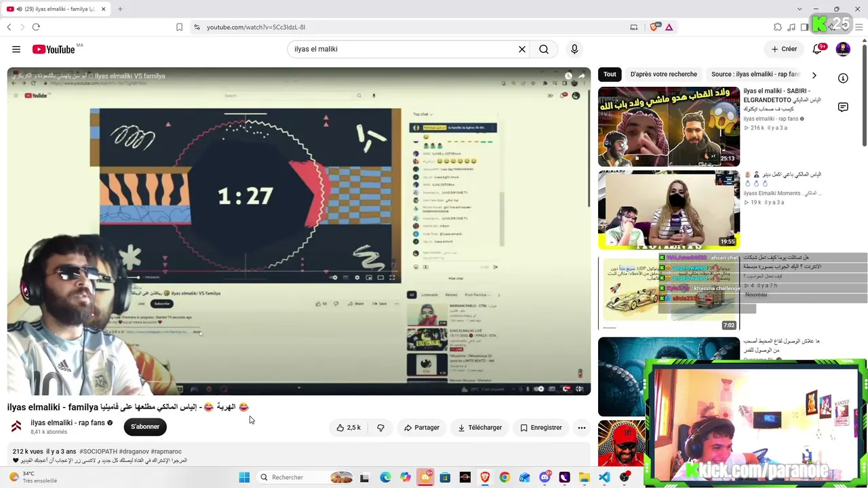Open the weather widget showing 34°C
868x488 pixels.
point(33,477)
